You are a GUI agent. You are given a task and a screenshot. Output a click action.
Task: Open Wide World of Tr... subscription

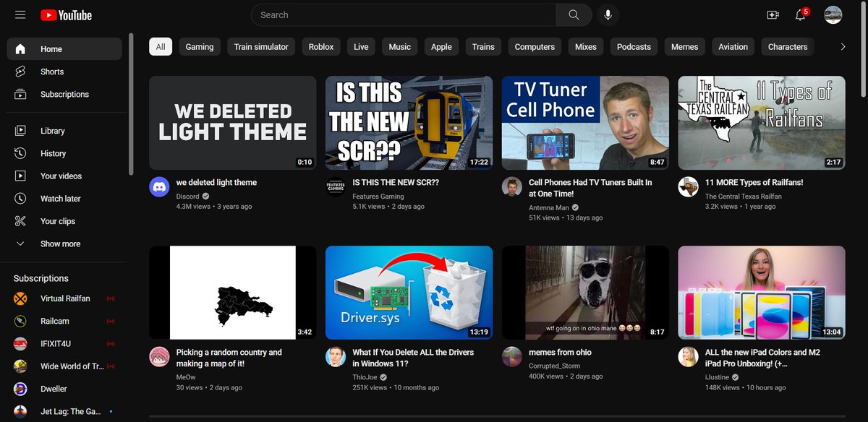click(x=64, y=366)
